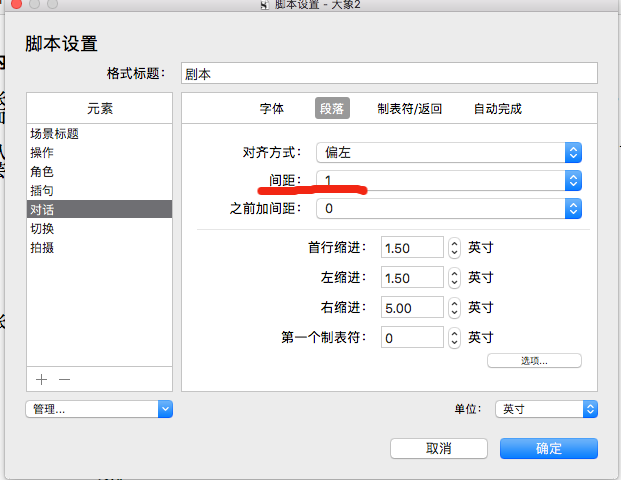The image size is (621, 480).
Task: Select 角色 in the element list
Action: click(42, 172)
